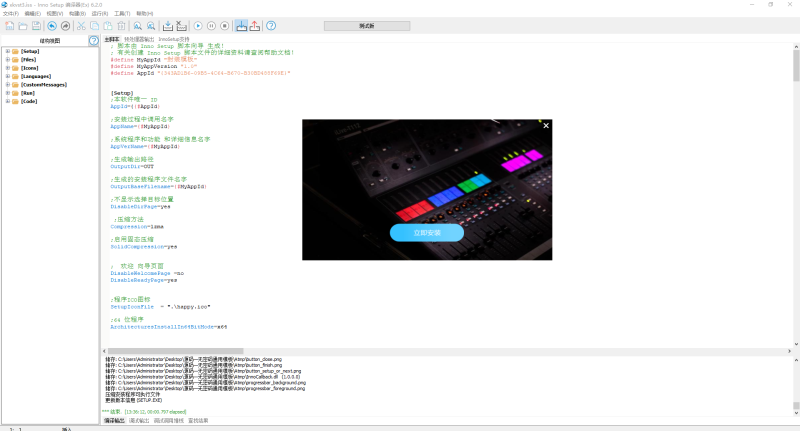The height and width of the screenshot is (431, 800).
Task: Select the 编译输出 bottom tab
Action: [114, 421]
